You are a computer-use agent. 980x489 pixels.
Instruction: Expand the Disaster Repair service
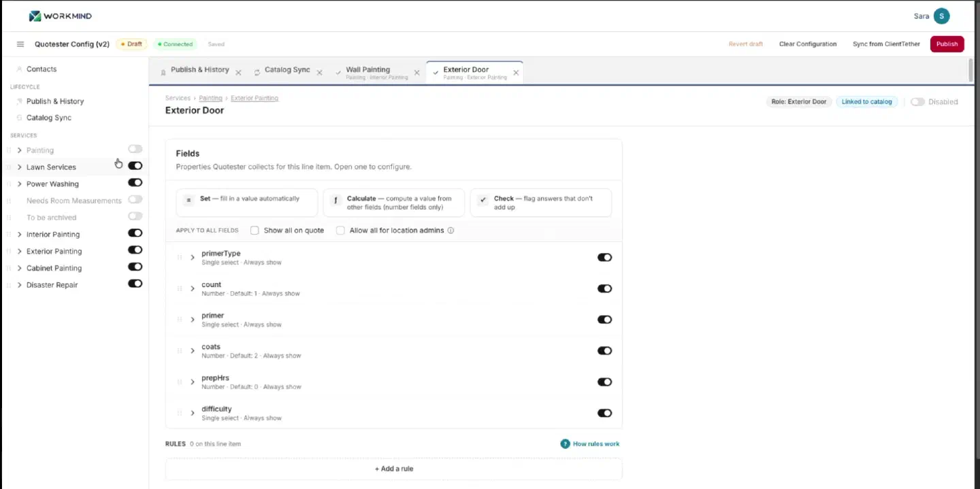[x=19, y=285]
